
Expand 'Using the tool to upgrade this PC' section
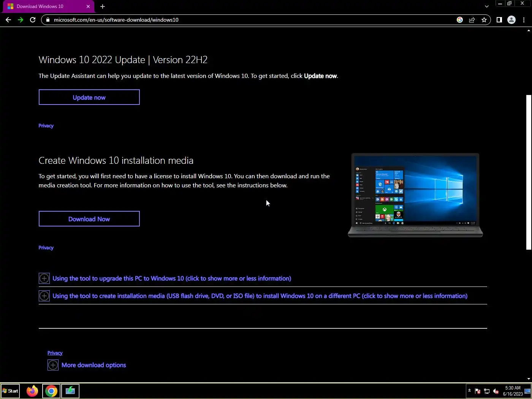pyautogui.click(x=172, y=279)
